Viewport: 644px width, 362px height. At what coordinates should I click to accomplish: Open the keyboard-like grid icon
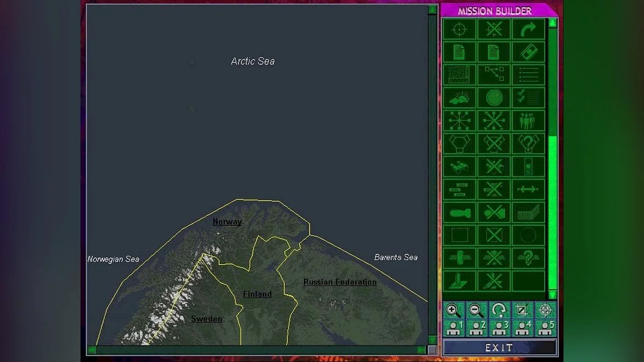(459, 75)
